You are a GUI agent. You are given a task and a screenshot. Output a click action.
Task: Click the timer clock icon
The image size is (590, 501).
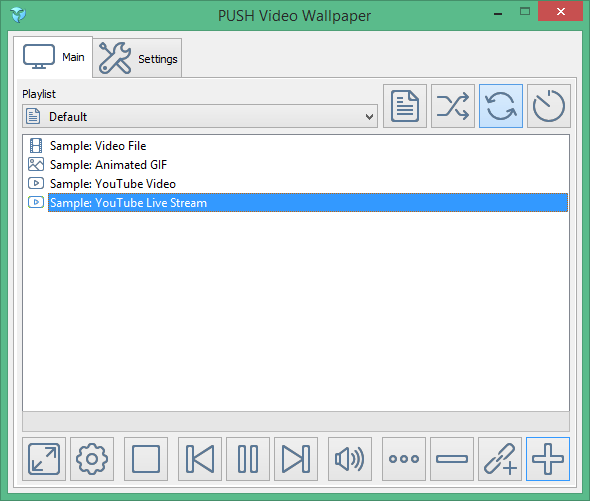coord(549,106)
